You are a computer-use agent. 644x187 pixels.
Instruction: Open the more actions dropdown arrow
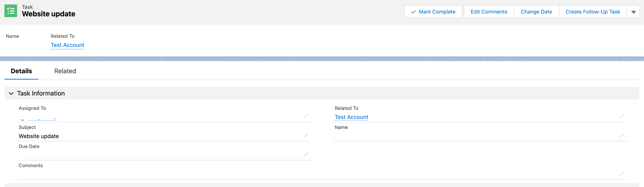coord(633,12)
